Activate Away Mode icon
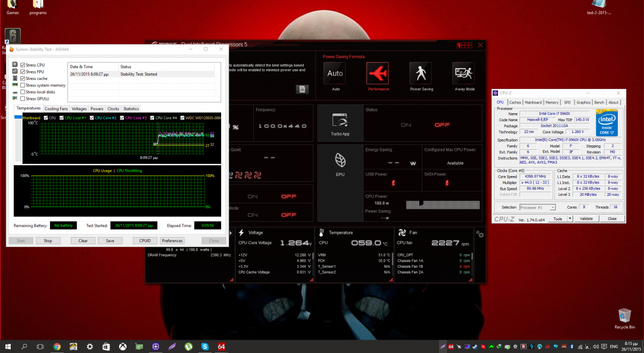644x353 pixels. coord(464,73)
